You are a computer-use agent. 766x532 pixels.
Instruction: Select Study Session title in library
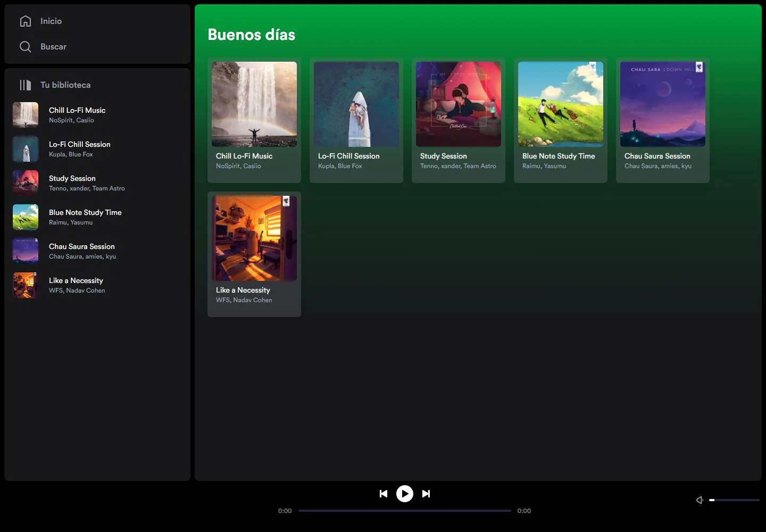tap(72, 178)
